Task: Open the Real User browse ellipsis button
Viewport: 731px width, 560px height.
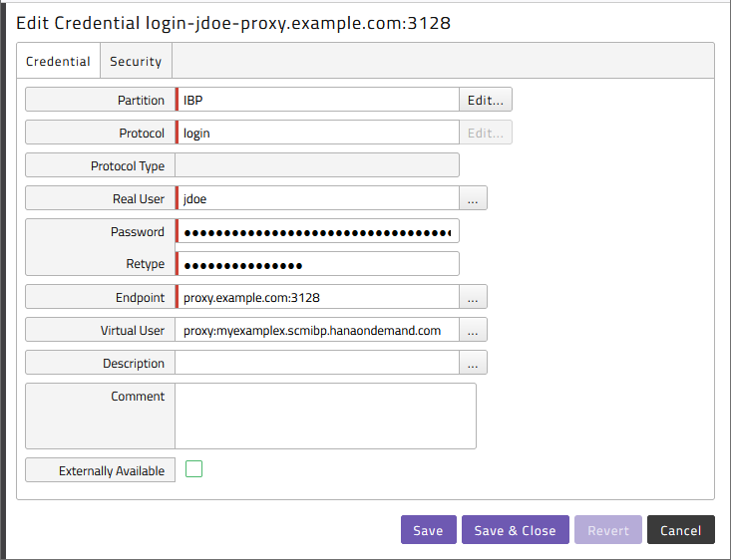Action: [x=473, y=198]
